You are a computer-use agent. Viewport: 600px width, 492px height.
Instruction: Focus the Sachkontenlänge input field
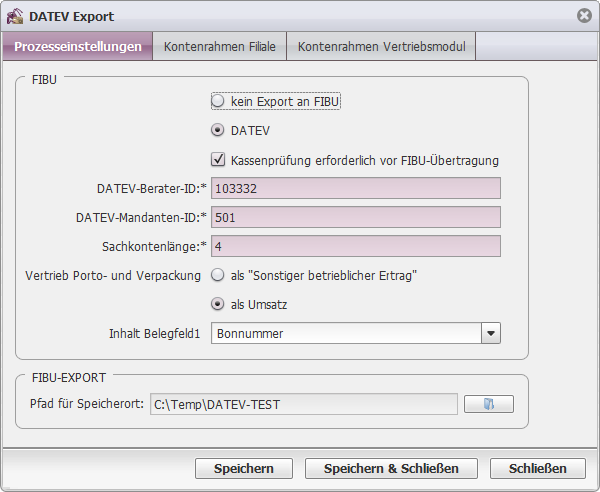356,246
